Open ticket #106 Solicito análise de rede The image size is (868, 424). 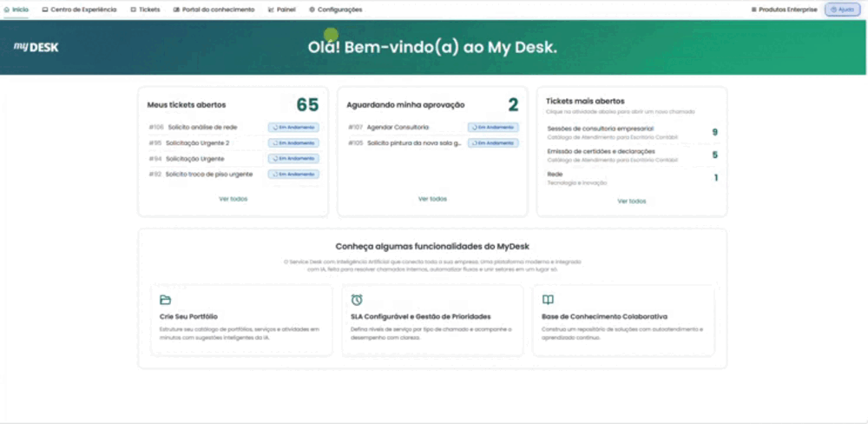coord(233,127)
